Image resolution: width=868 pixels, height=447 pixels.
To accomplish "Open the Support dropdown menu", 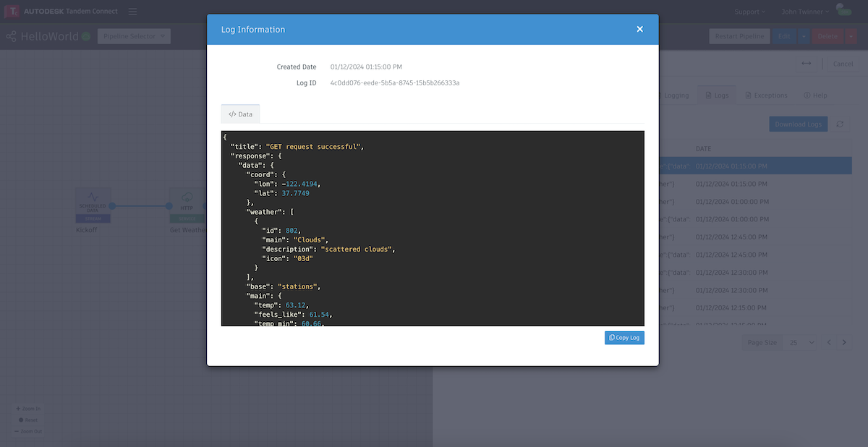I will pos(750,12).
